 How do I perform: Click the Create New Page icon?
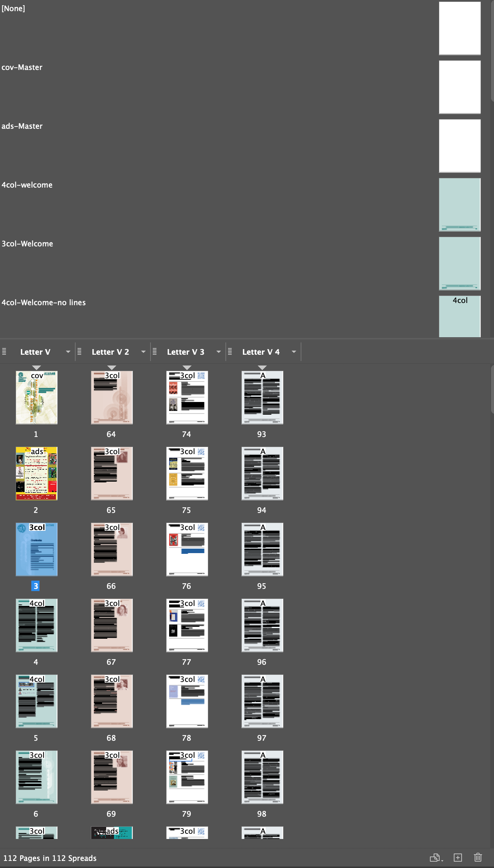pyautogui.click(x=458, y=858)
